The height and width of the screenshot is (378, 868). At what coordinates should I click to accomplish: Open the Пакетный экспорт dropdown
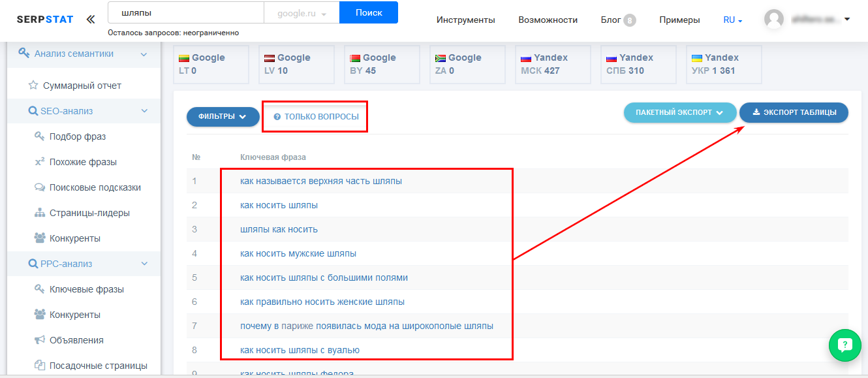pyautogui.click(x=679, y=112)
